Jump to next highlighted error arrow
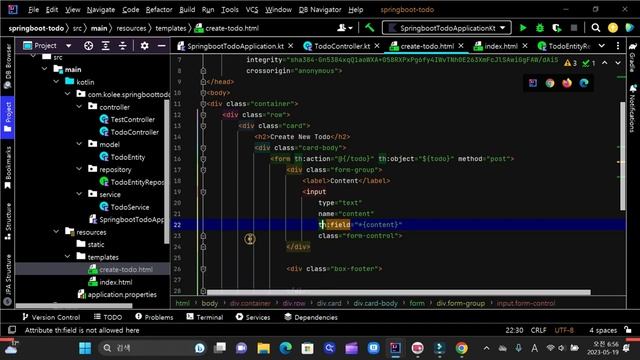This screenshot has width=640, height=360. coord(618,63)
